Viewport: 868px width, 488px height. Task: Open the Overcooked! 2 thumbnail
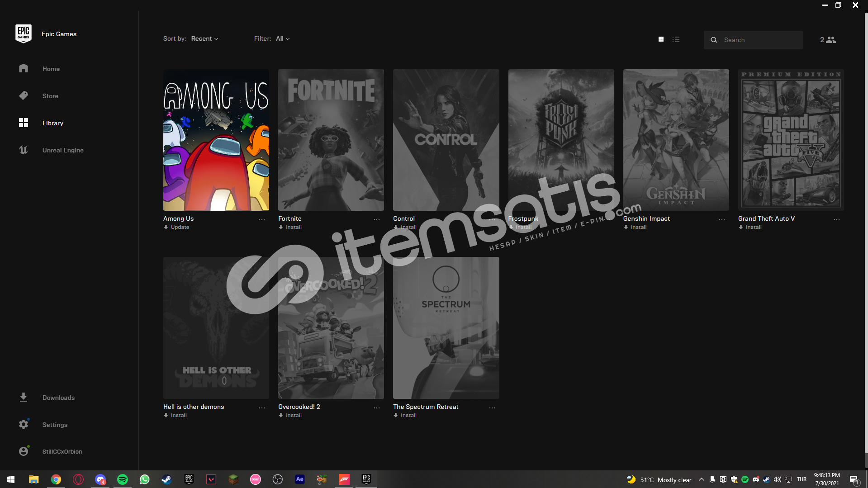331,328
